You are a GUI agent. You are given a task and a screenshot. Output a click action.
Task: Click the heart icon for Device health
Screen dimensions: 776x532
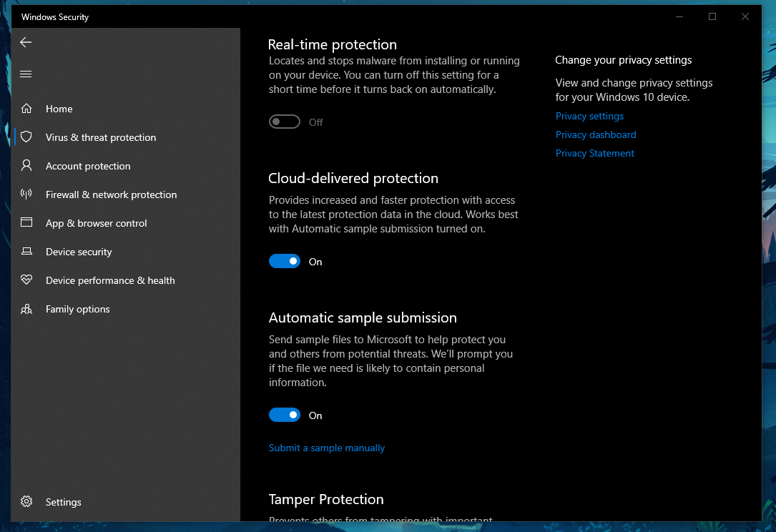26,280
